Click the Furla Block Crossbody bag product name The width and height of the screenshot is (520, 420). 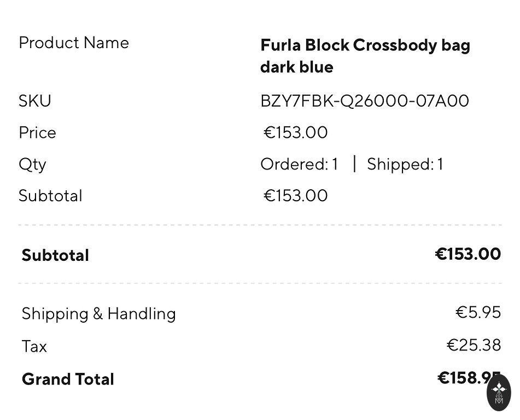pos(365,56)
